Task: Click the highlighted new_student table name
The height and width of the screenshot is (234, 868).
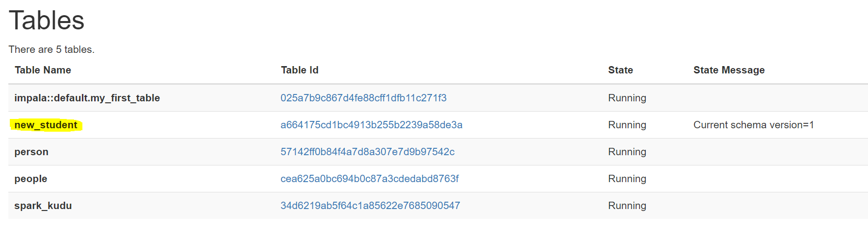Action: (x=46, y=125)
